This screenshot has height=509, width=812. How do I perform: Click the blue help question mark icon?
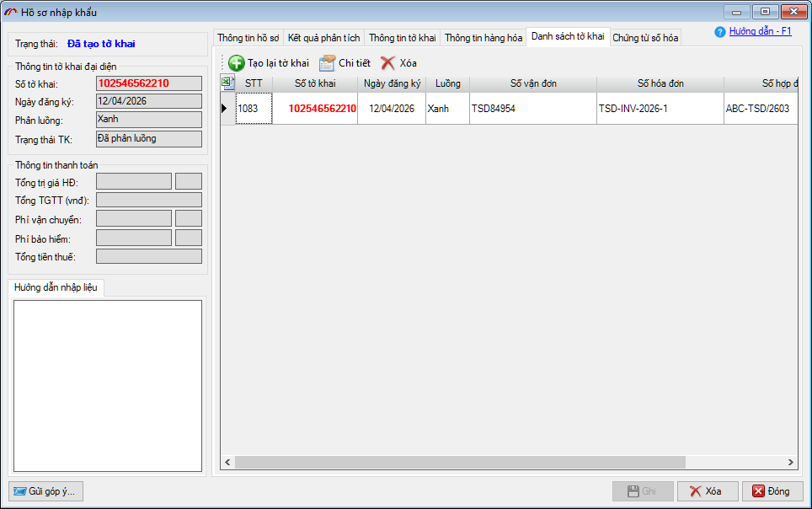point(719,32)
